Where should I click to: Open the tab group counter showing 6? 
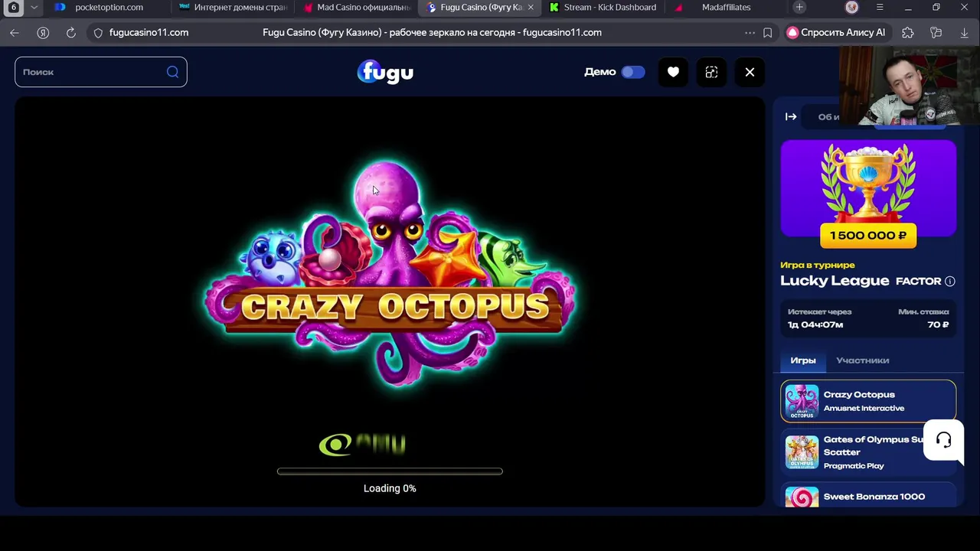[14, 8]
